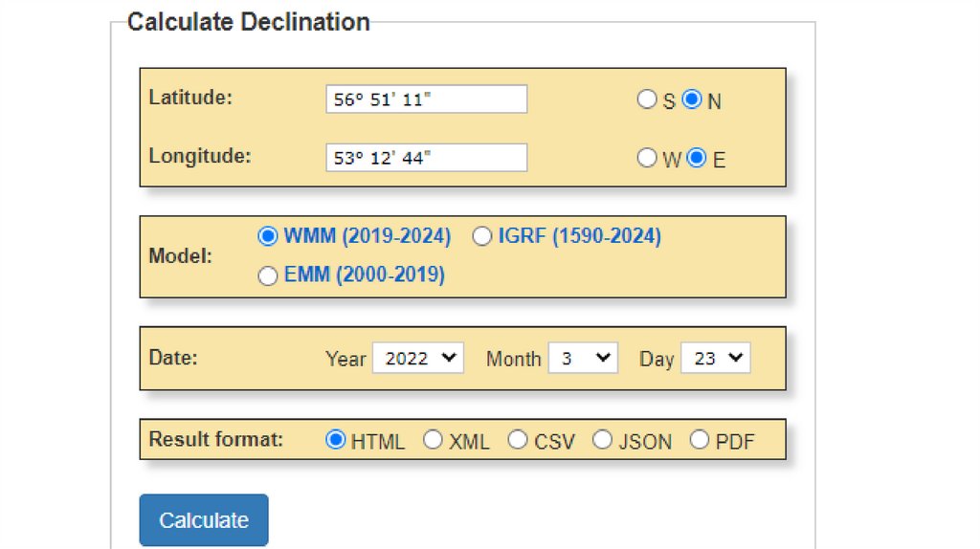The image size is (980, 549).
Task: Open the Day dropdown showing 23
Action: coord(715,359)
